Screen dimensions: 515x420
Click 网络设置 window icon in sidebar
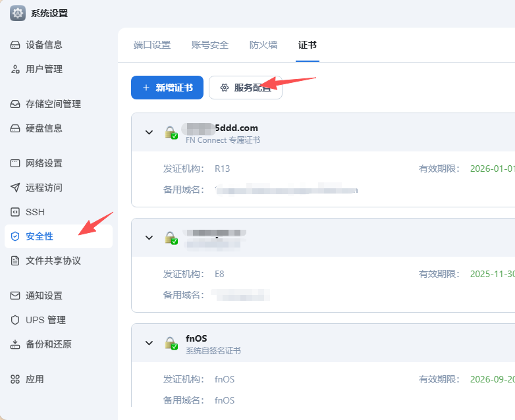[x=15, y=163]
